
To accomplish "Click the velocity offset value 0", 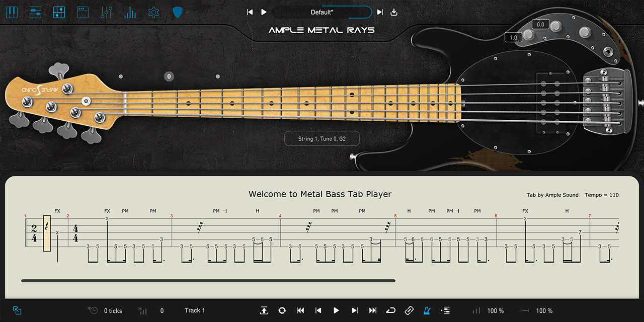I will 162,311.
